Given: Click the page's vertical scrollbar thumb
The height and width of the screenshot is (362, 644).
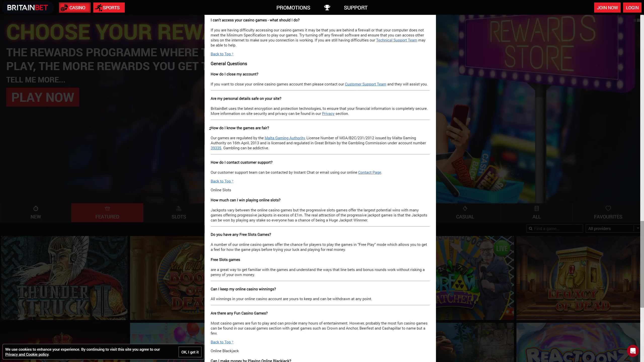Looking at the screenshot, I should (x=642, y=264).
